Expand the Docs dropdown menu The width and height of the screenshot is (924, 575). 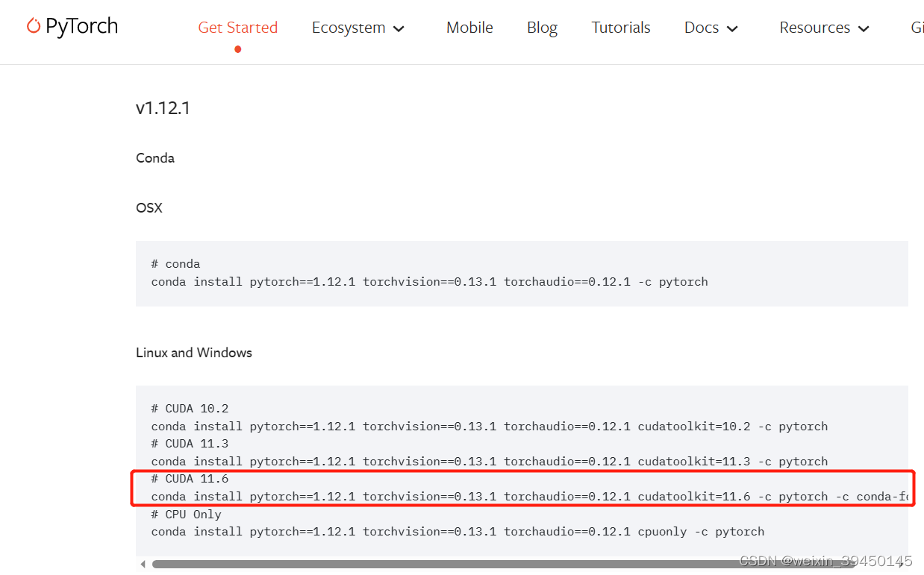(711, 28)
